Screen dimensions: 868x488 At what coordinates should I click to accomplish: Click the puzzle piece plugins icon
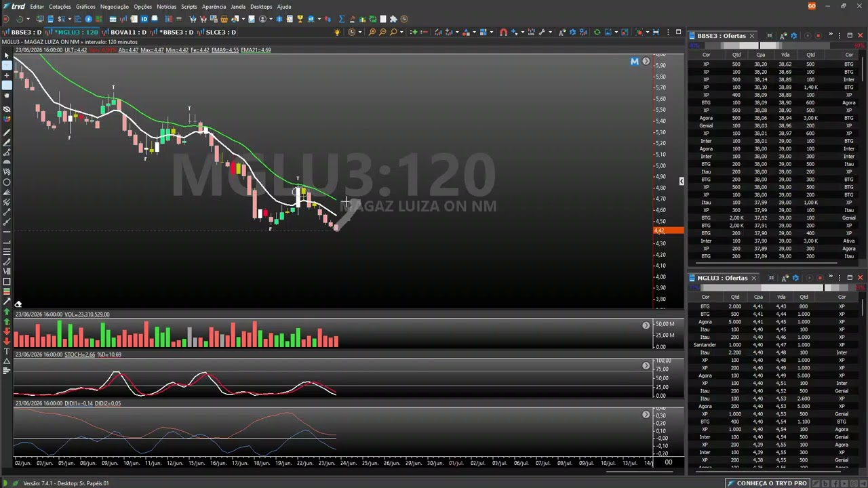point(393,19)
